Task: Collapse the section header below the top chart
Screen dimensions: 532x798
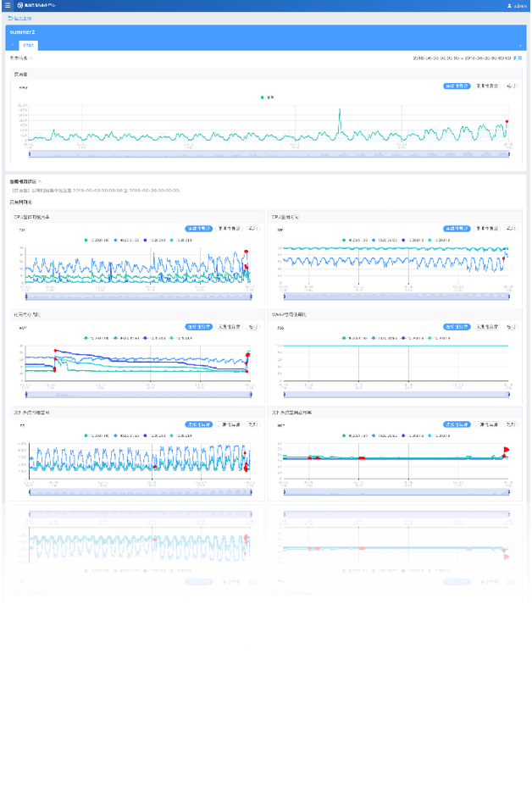Action: [x=25, y=181]
